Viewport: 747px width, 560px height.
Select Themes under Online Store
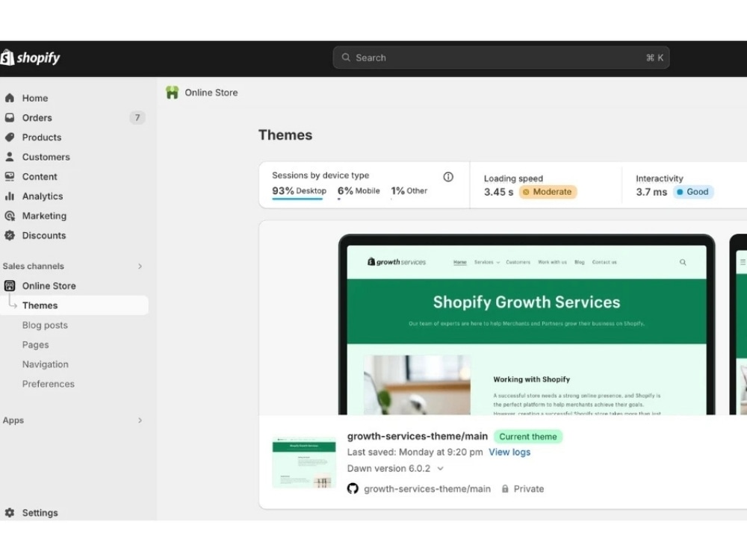[74, 305]
